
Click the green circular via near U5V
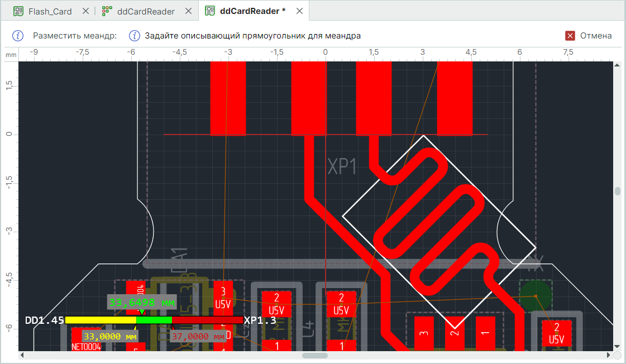pos(535,296)
